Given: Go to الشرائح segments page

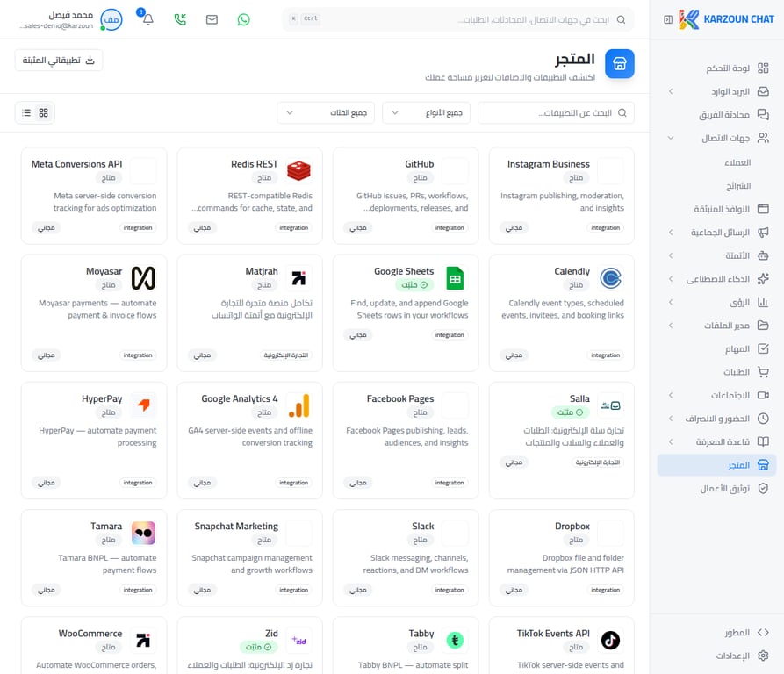Looking at the screenshot, I should click(x=738, y=186).
